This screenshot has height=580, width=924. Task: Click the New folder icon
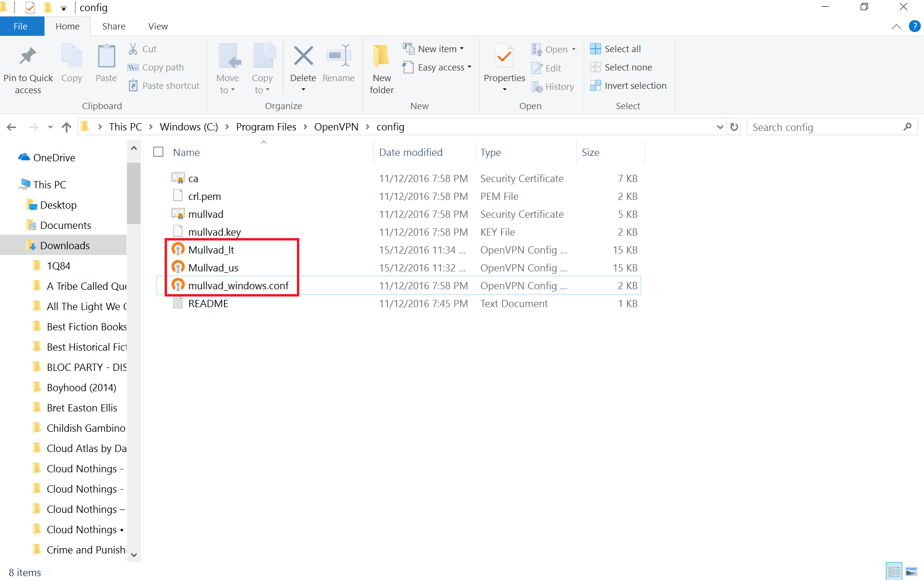point(381,57)
